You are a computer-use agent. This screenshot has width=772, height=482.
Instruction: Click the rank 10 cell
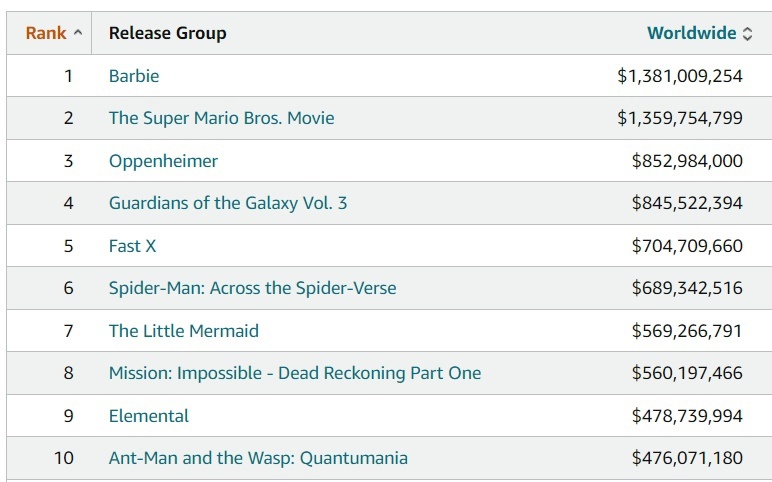point(64,458)
